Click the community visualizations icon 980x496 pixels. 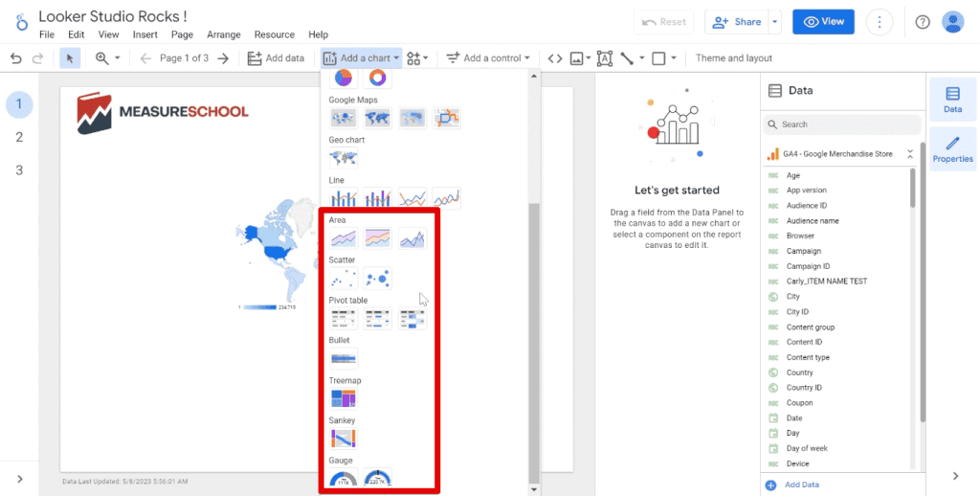[413, 58]
